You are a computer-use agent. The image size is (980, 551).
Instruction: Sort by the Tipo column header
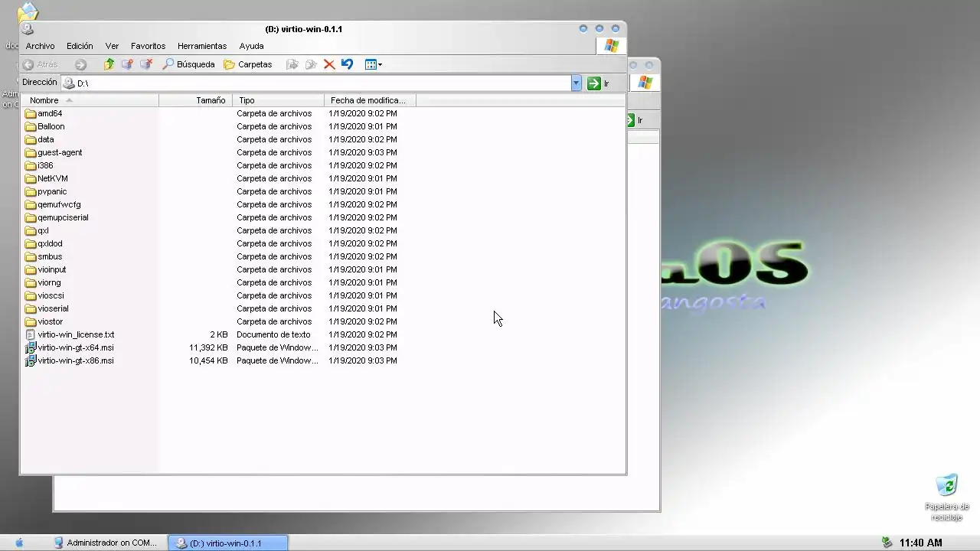point(278,100)
